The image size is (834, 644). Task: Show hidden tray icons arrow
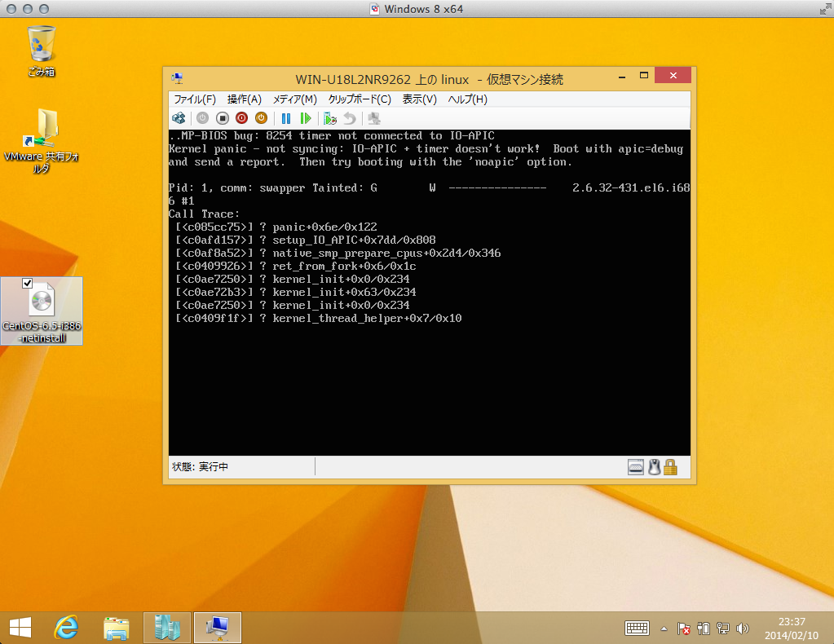[x=664, y=629]
